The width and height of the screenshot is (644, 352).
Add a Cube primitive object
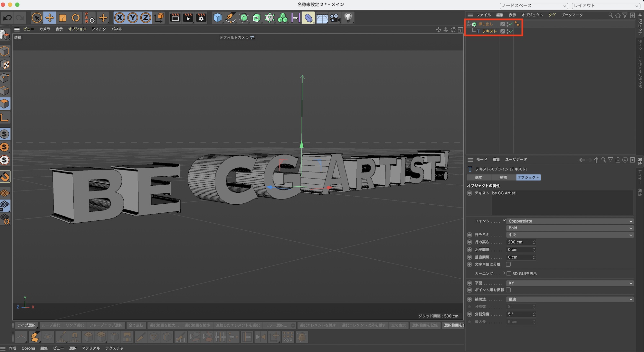(x=218, y=18)
